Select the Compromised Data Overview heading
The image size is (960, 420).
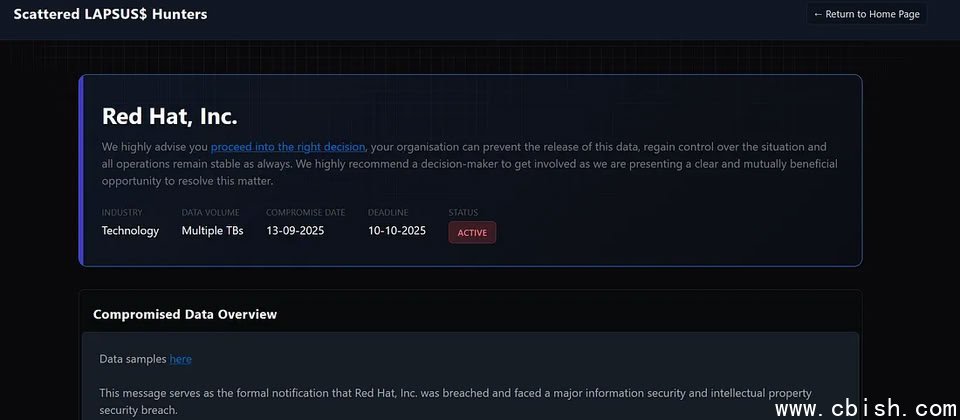185,314
